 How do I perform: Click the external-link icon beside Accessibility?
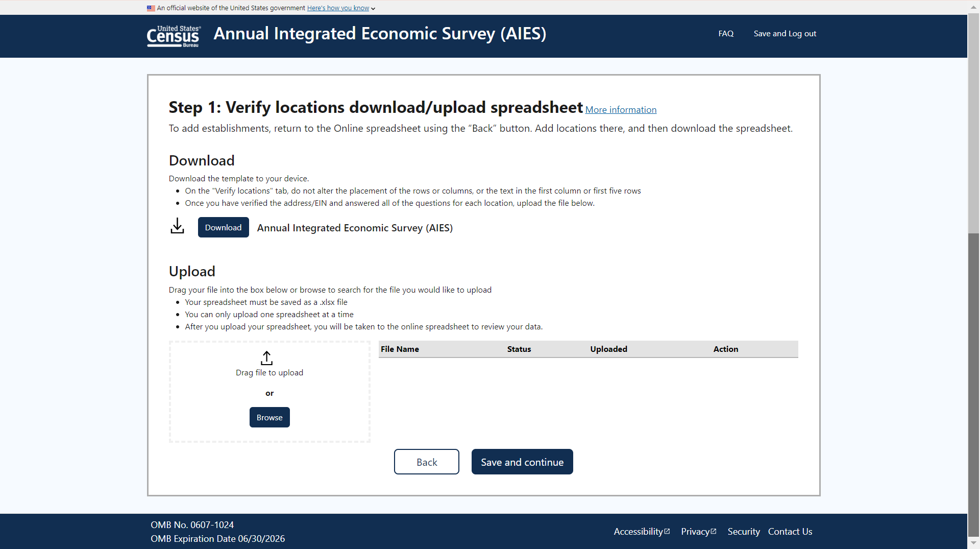point(667,531)
